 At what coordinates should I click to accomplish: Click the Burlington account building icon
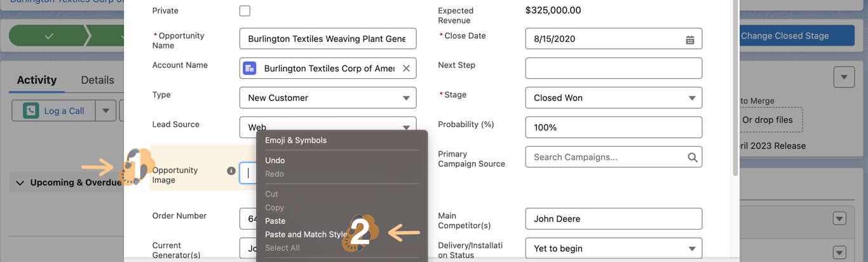(250, 69)
